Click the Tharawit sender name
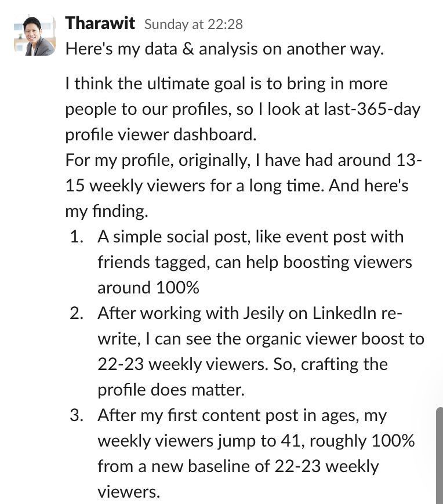This screenshot has width=443, height=504. point(100,23)
